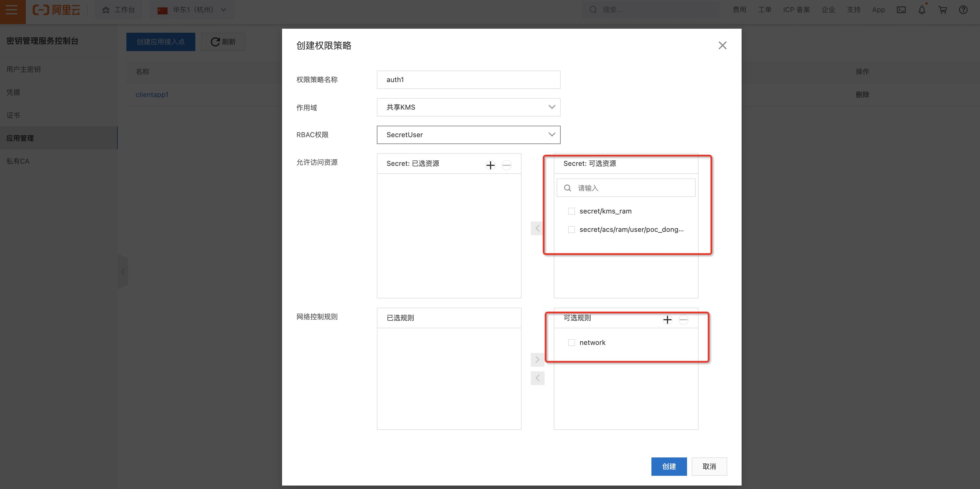Image resolution: width=980 pixels, height=489 pixels.
Task: Click the 取消 button
Action: click(x=709, y=466)
